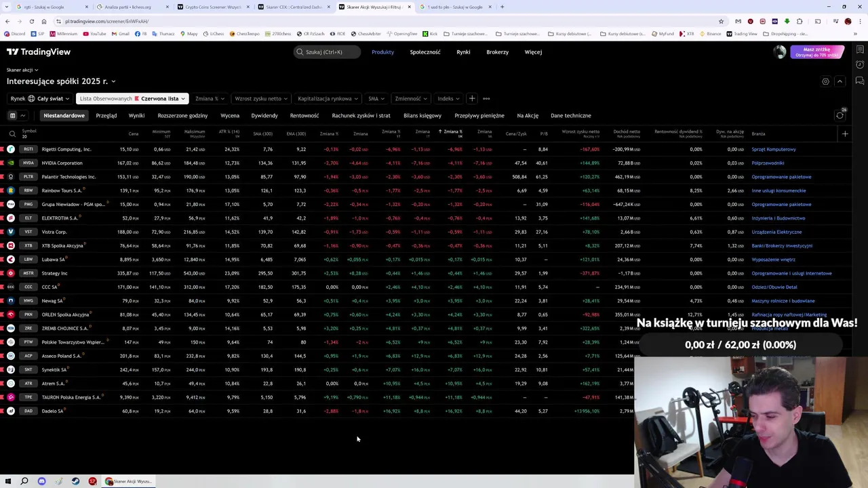
Task: Open the watchlist panel icon on the right sidebar
Action: coord(861,50)
